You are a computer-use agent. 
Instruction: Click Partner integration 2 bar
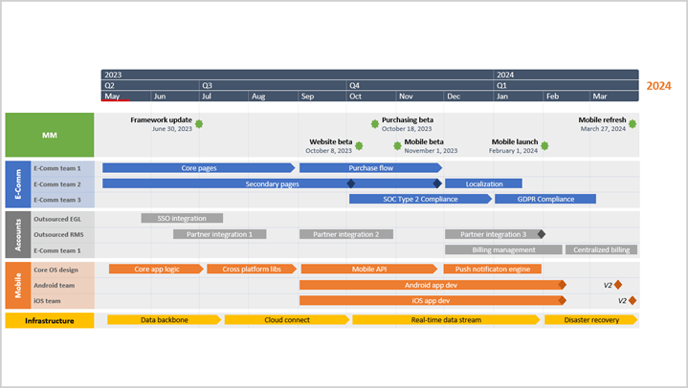[346, 234]
